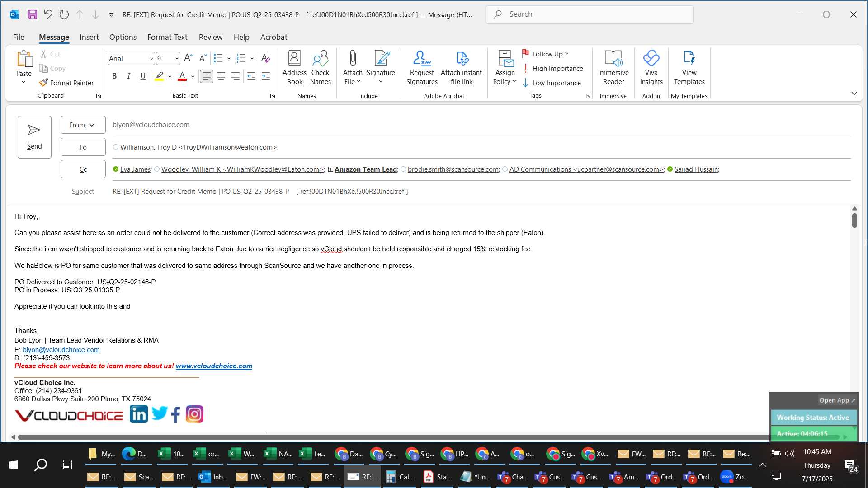Select the Format Painter tool
Viewport: 868px width, 488px height.
tap(66, 83)
